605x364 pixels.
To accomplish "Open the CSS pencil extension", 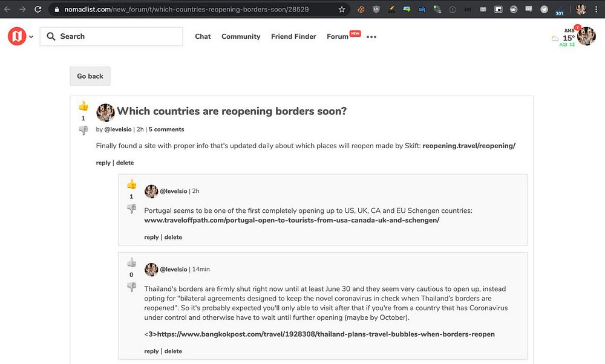I will click(x=391, y=9).
